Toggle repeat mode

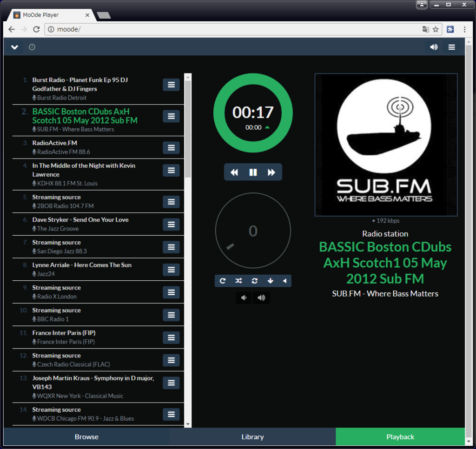tap(223, 281)
